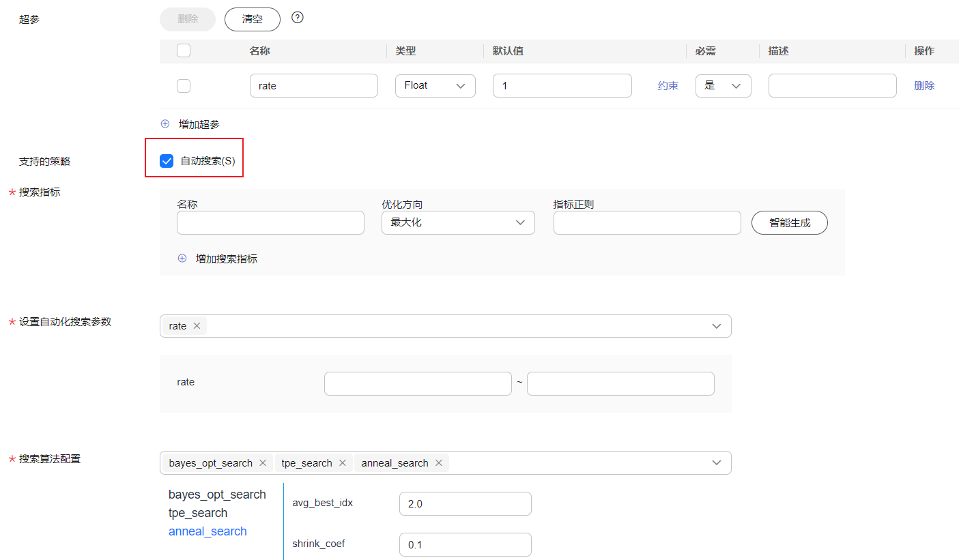Open the 优化方向 最大化 dropdown

[x=458, y=222]
